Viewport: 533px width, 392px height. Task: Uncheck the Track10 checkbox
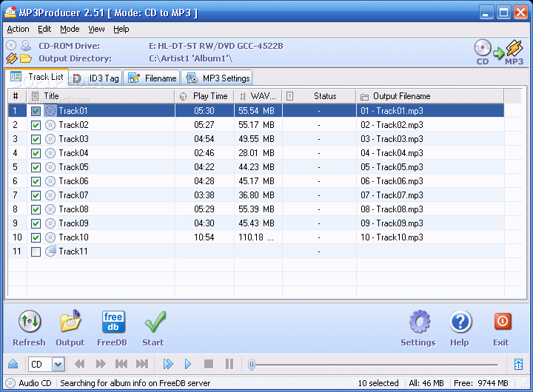36,237
